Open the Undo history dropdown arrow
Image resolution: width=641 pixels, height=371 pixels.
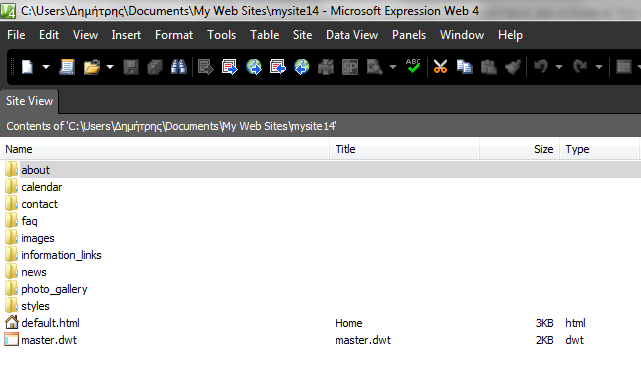click(x=558, y=67)
